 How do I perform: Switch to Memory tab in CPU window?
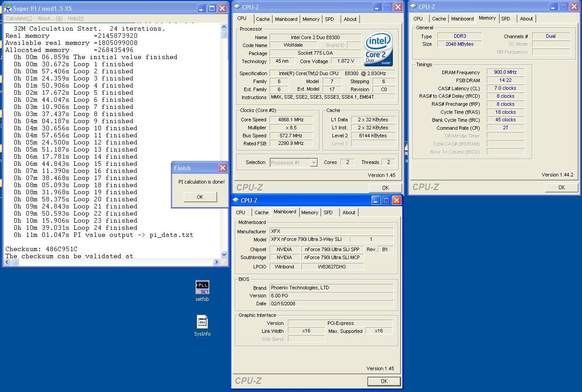(x=311, y=19)
